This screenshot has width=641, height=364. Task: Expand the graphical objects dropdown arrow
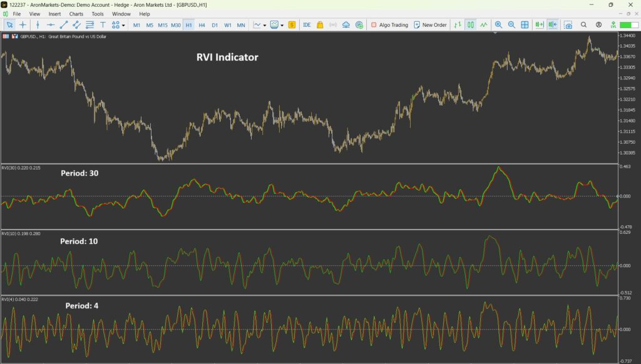pos(123,26)
